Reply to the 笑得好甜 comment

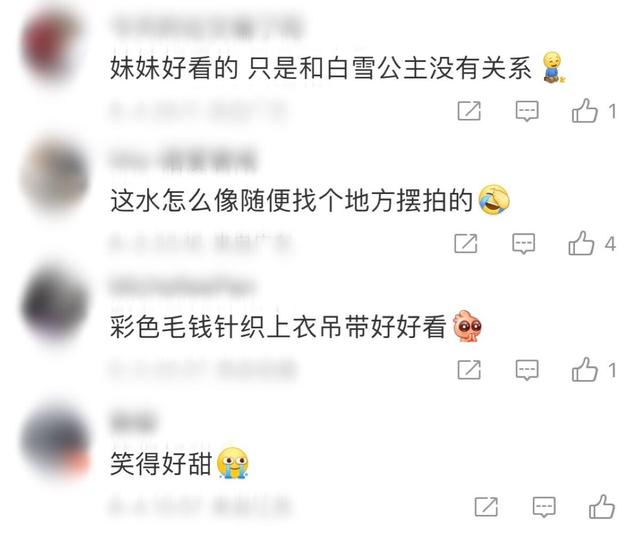[544, 507]
